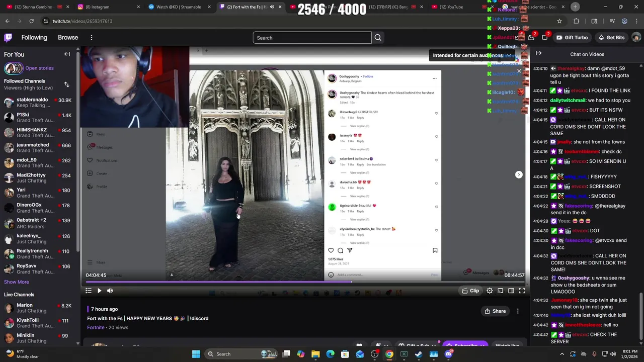Open stableronaldo channel in sidebar
The width and height of the screenshot is (644, 362).
click(x=38, y=103)
